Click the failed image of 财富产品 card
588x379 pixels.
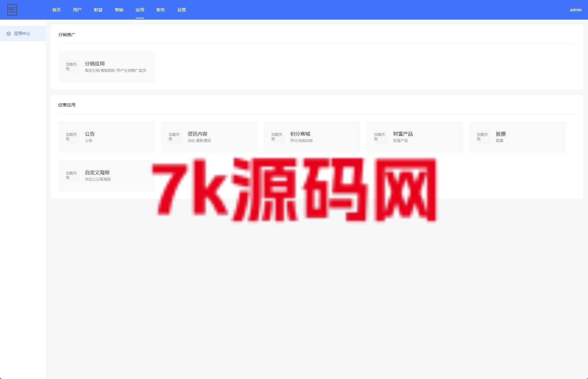click(381, 137)
